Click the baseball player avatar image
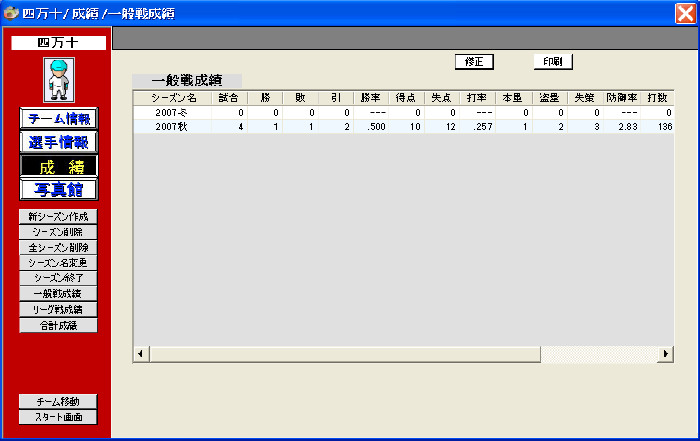Viewport: 700px width, 441px height. click(59, 80)
